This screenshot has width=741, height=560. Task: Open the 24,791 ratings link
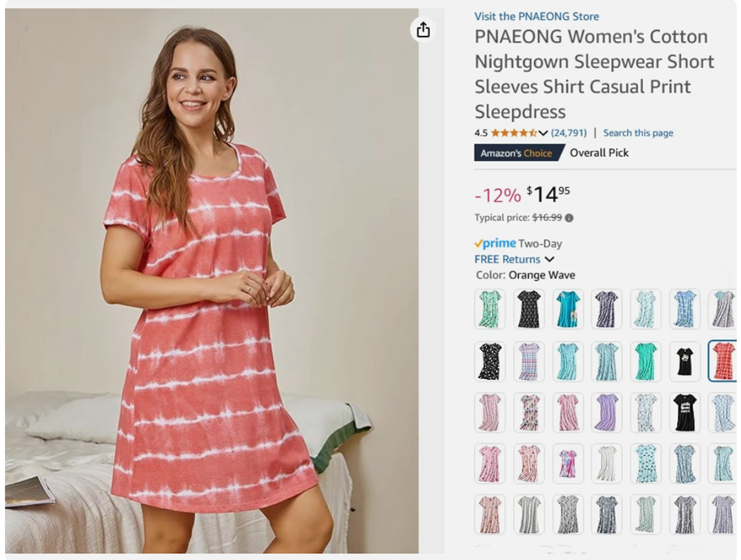pyautogui.click(x=567, y=132)
